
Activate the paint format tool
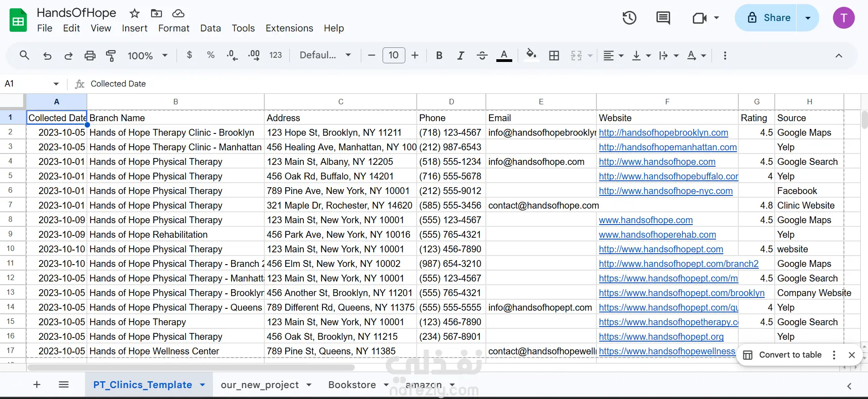[111, 56]
